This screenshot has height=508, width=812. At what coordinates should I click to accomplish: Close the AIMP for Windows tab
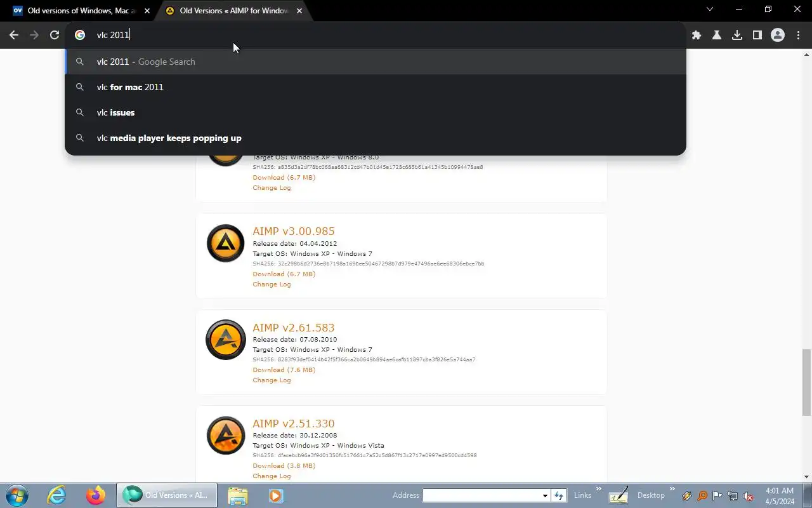299,11
